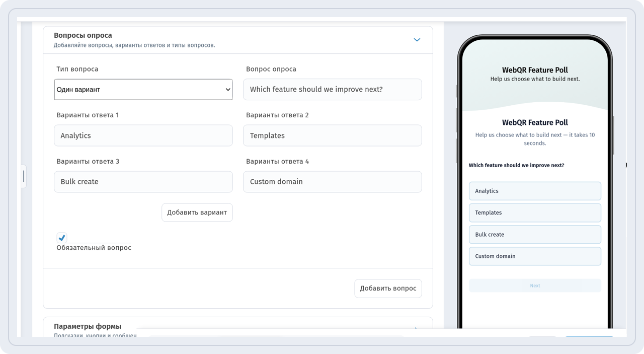Toggle the Обязательный вопрос checkbox
This screenshot has width=644, height=354.
click(x=62, y=238)
